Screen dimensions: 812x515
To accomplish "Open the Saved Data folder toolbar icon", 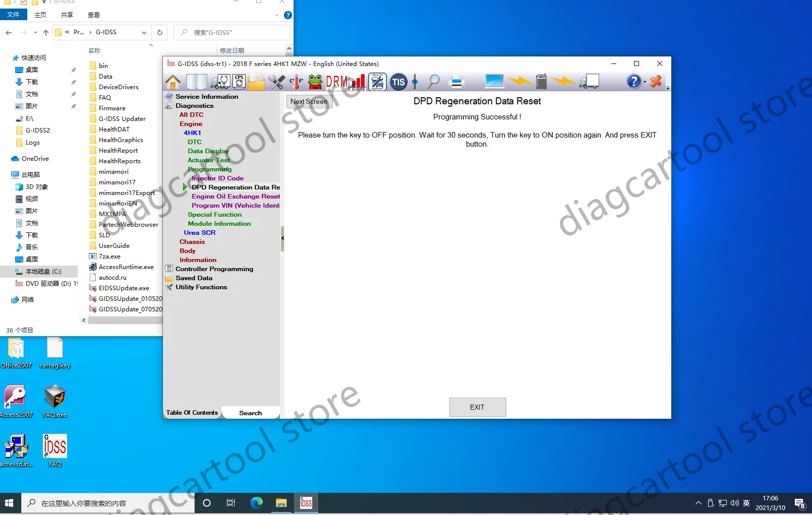I will coord(256,82).
